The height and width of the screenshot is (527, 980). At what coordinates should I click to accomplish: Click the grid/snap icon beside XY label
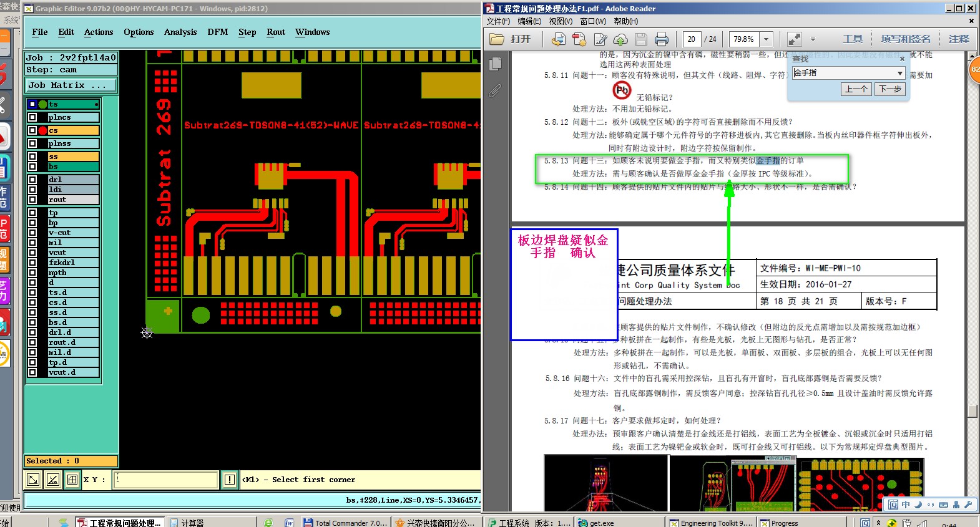pos(72,480)
